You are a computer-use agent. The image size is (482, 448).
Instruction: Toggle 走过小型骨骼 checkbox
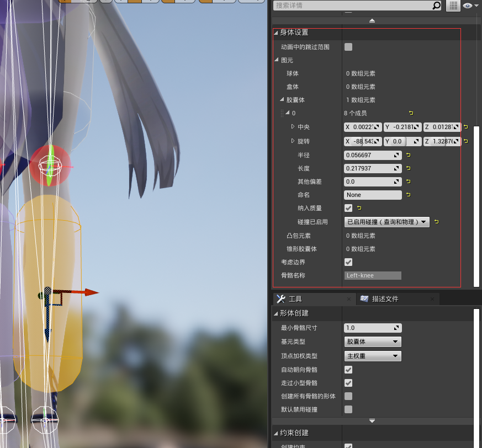point(348,383)
